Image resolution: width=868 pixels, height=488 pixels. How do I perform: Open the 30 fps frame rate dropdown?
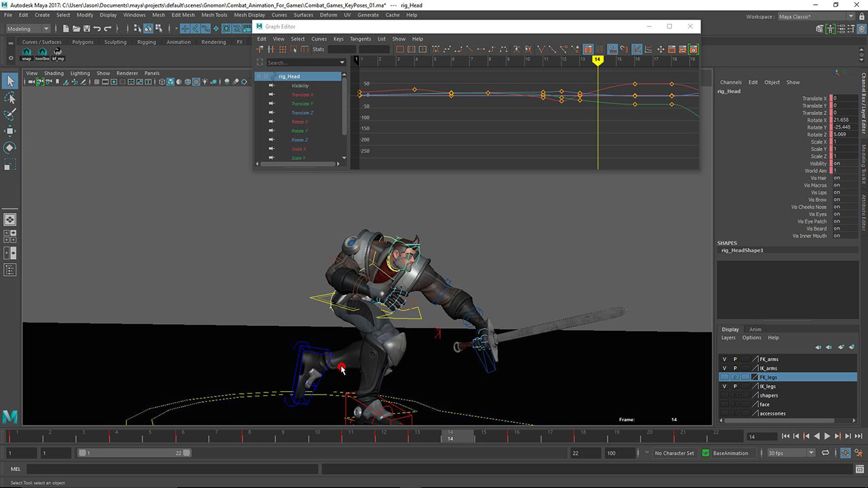tap(791, 453)
